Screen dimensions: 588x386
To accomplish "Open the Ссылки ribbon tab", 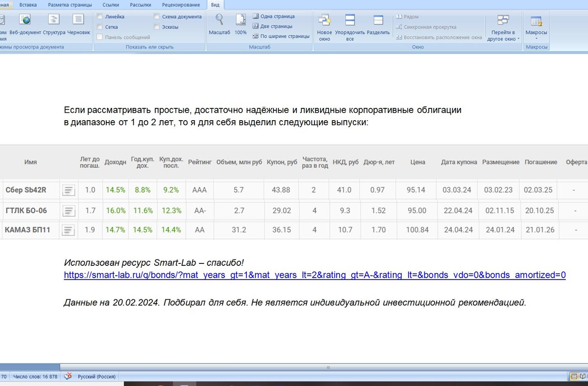I will [111, 4].
